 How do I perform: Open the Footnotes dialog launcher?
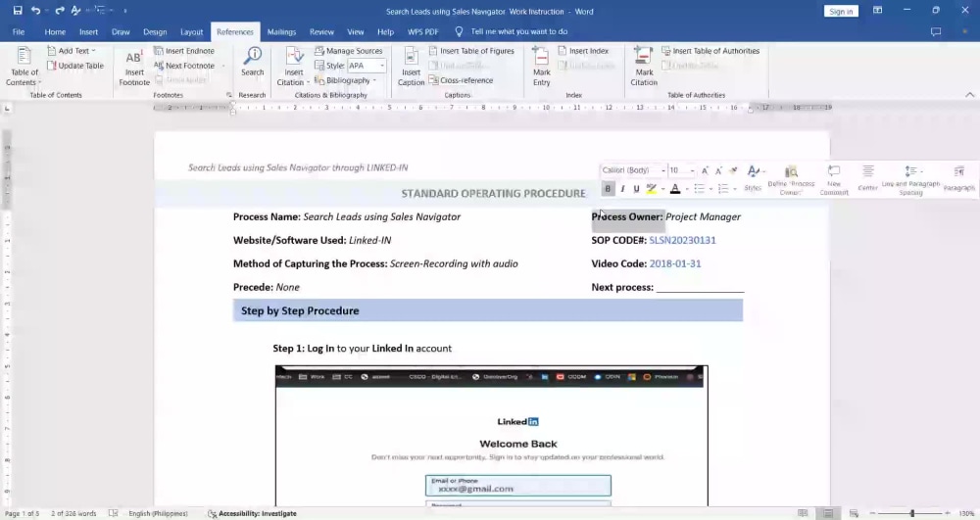click(228, 95)
